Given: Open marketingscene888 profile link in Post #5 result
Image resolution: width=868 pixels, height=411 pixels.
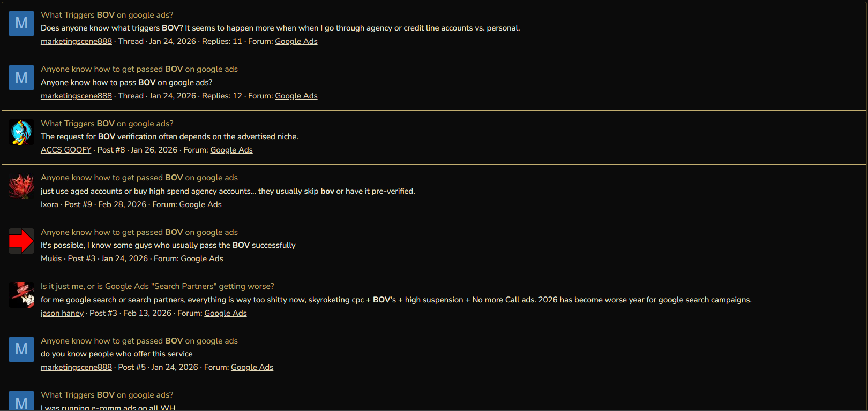Looking at the screenshot, I should [76, 367].
